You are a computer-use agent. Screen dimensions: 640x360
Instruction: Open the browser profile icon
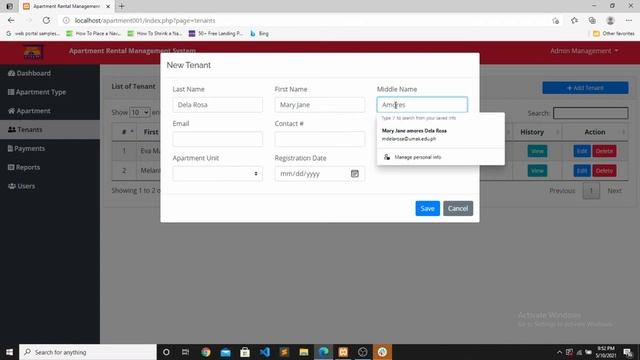(610, 20)
